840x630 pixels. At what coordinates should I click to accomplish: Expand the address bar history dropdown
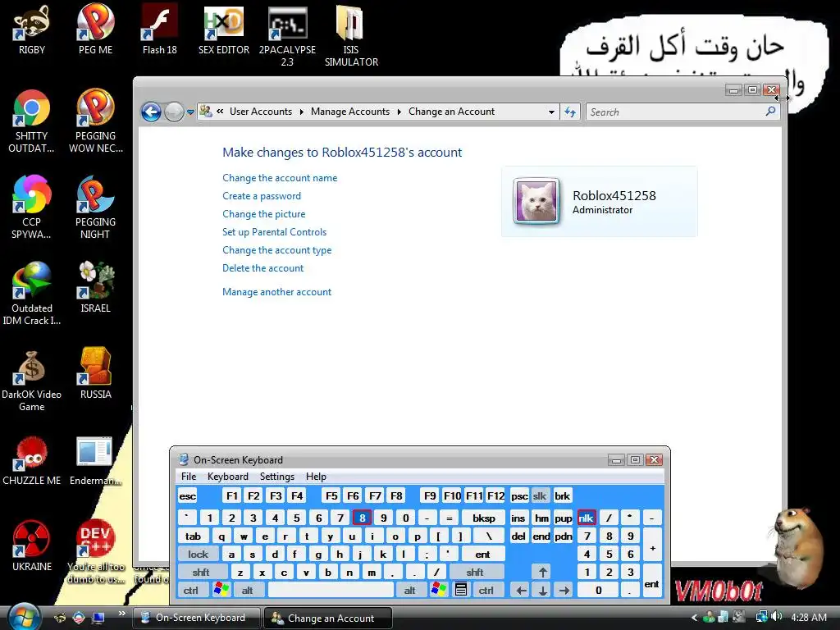pyautogui.click(x=551, y=112)
